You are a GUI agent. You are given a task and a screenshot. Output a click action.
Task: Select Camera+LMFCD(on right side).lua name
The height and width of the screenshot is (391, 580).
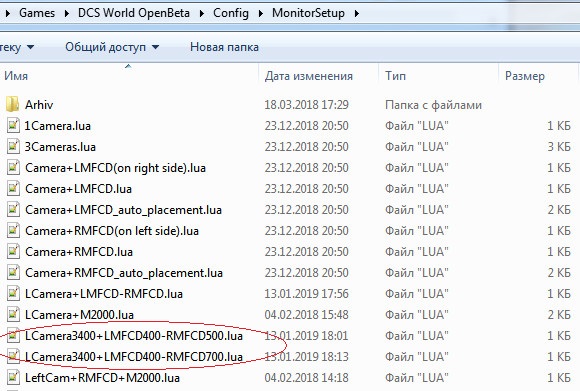click(x=115, y=168)
